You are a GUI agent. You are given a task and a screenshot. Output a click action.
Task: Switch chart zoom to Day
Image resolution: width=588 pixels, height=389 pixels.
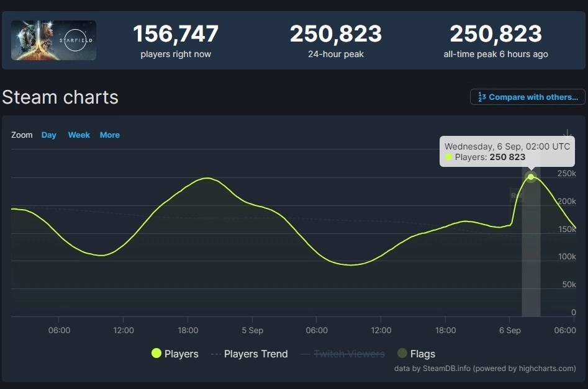pyautogui.click(x=48, y=135)
